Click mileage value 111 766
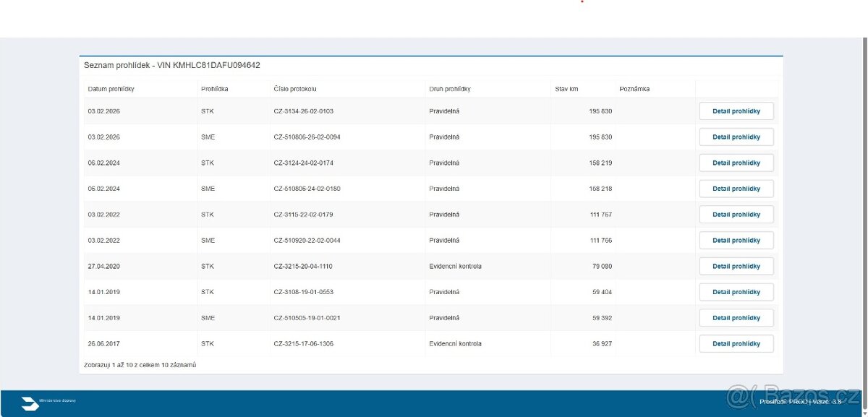Screen dimensions: 868x417 (600, 241)
